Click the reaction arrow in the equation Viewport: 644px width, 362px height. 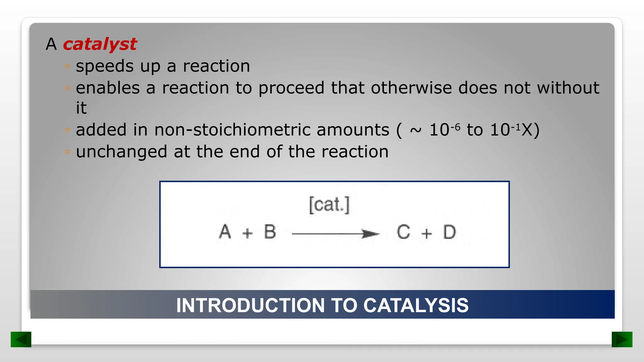tap(335, 234)
